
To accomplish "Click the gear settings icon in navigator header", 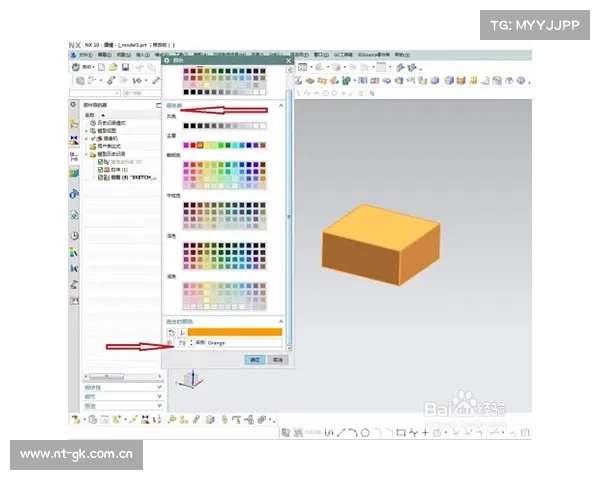I will coord(72,104).
